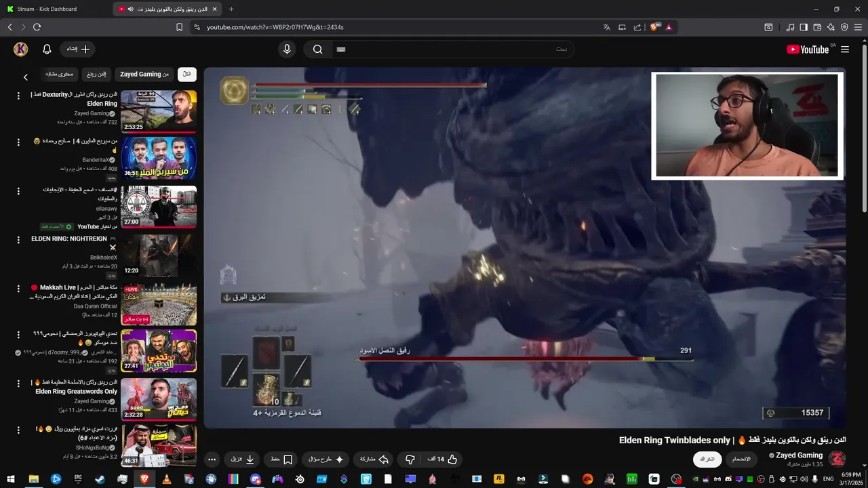Viewport: 868px width, 488px height.
Task: Dislike the video with thumbs down
Action: point(410,460)
